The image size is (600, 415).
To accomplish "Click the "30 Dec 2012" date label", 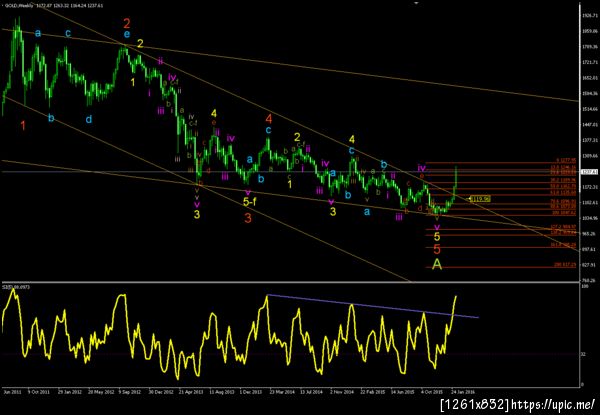I will click(x=160, y=392).
